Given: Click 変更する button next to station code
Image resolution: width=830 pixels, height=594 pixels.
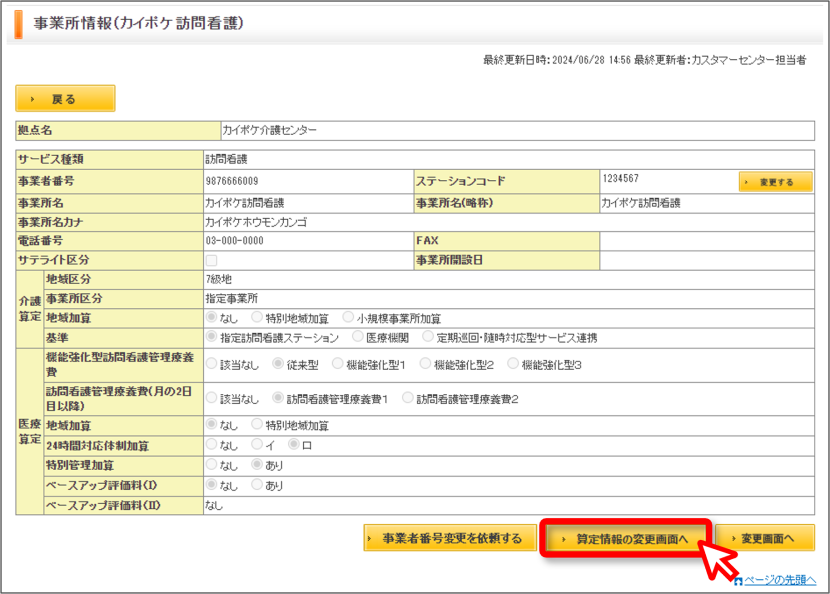Looking at the screenshot, I should (775, 182).
